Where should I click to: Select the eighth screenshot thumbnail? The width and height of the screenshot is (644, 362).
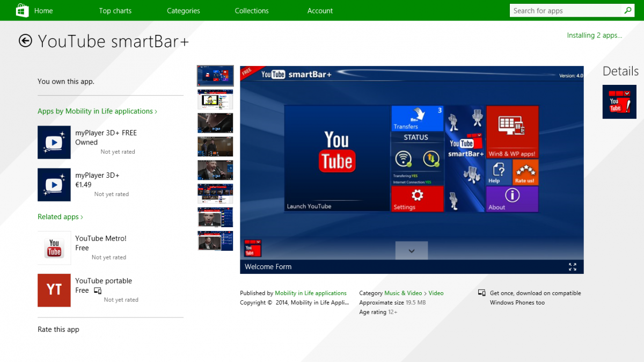point(215,241)
